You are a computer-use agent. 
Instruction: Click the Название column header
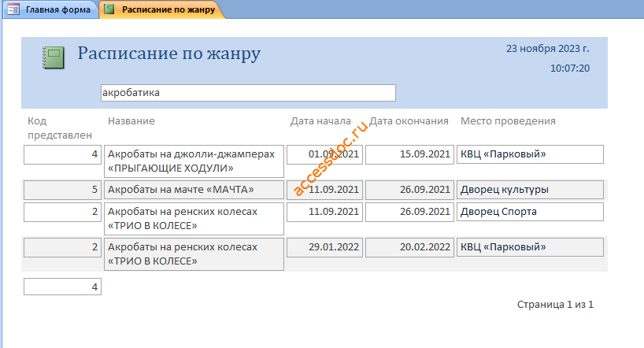tap(131, 121)
